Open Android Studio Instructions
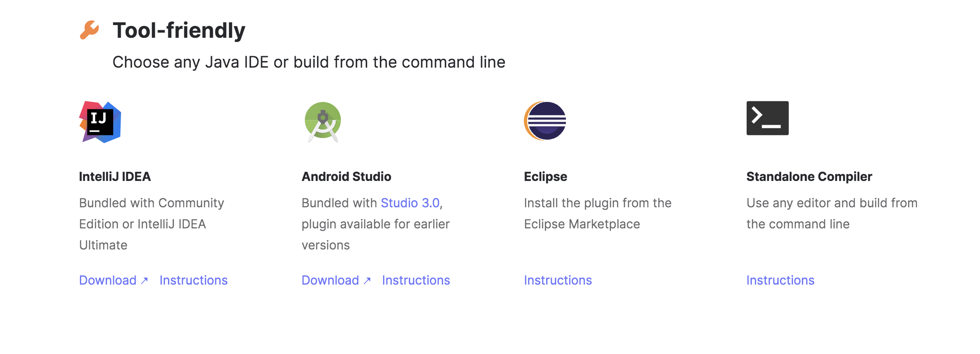 pyautogui.click(x=416, y=280)
